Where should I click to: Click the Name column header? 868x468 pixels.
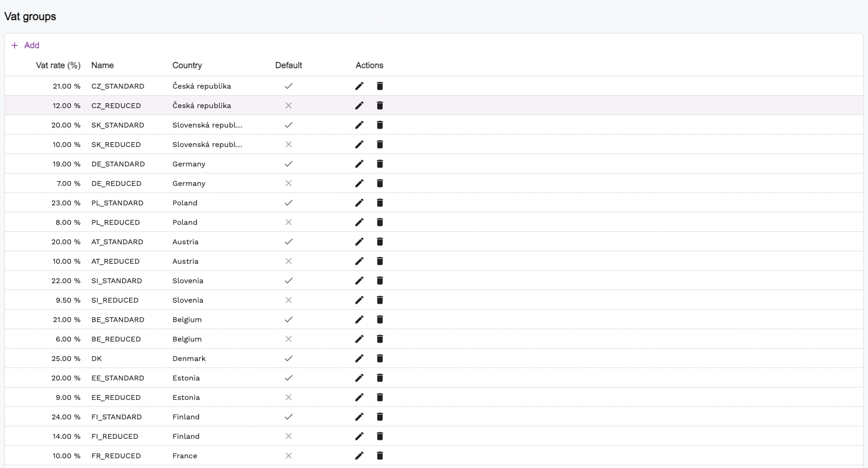[x=103, y=65]
